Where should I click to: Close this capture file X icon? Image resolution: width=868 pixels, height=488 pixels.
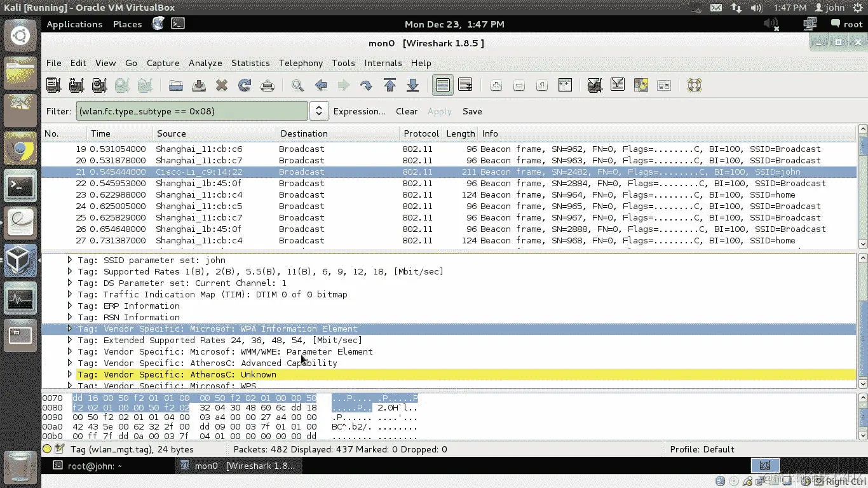(x=222, y=85)
